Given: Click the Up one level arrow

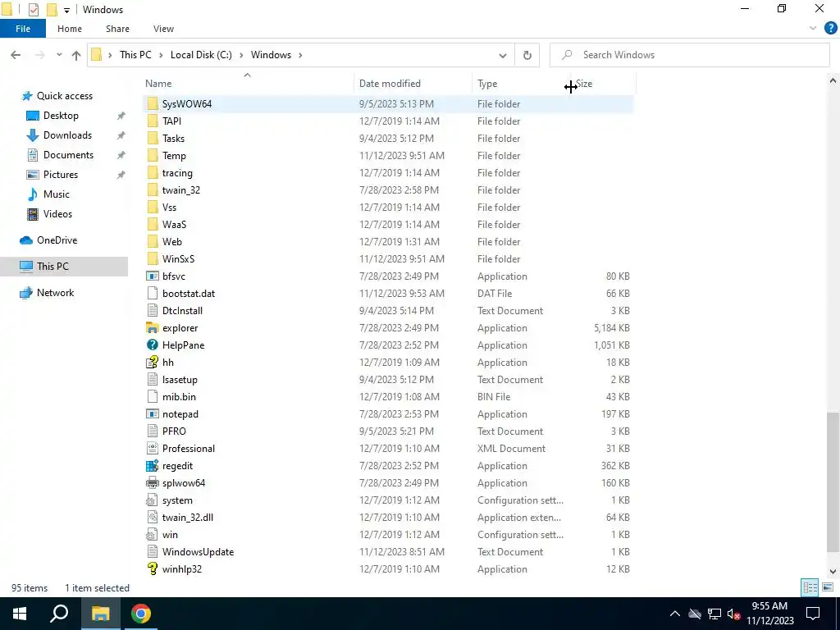Looking at the screenshot, I should [76, 55].
